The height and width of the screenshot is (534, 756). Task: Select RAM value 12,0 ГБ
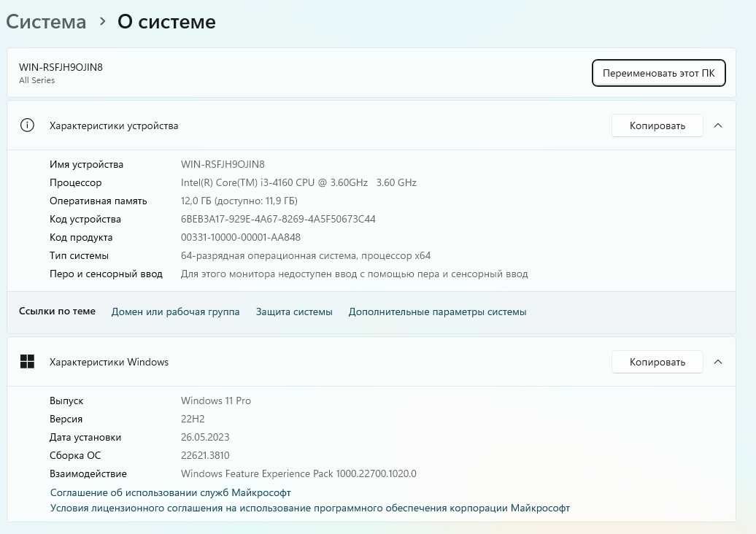click(x=239, y=201)
